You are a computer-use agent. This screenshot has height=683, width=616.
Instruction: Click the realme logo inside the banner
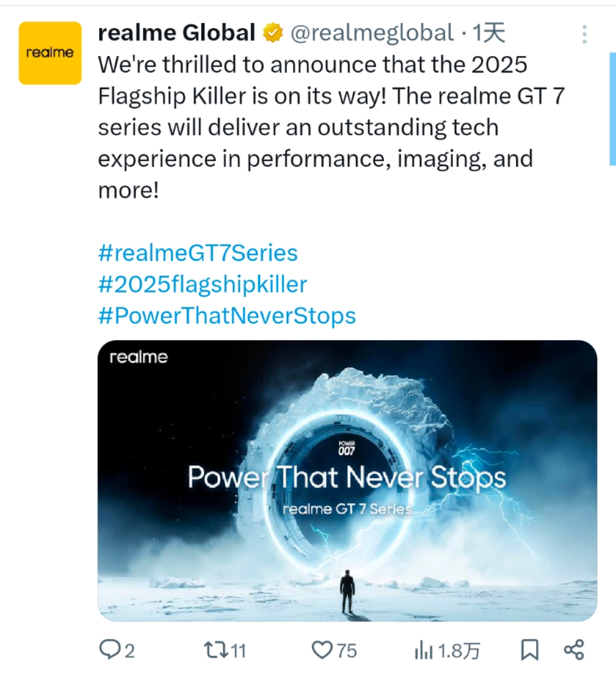tap(139, 357)
